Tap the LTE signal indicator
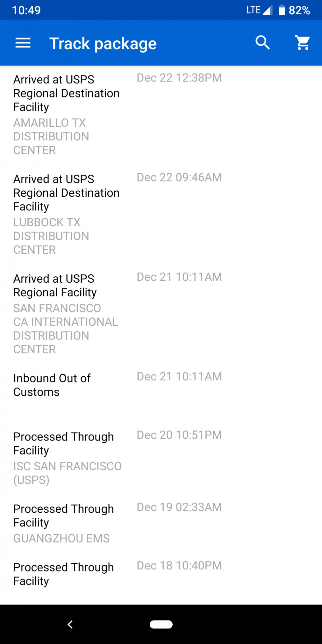322x644 pixels. coord(259,10)
